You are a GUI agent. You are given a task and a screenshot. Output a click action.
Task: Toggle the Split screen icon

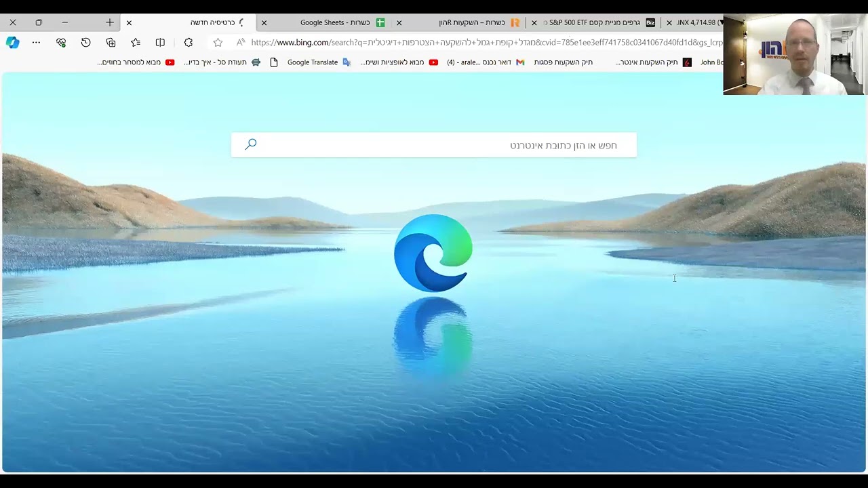point(160,42)
